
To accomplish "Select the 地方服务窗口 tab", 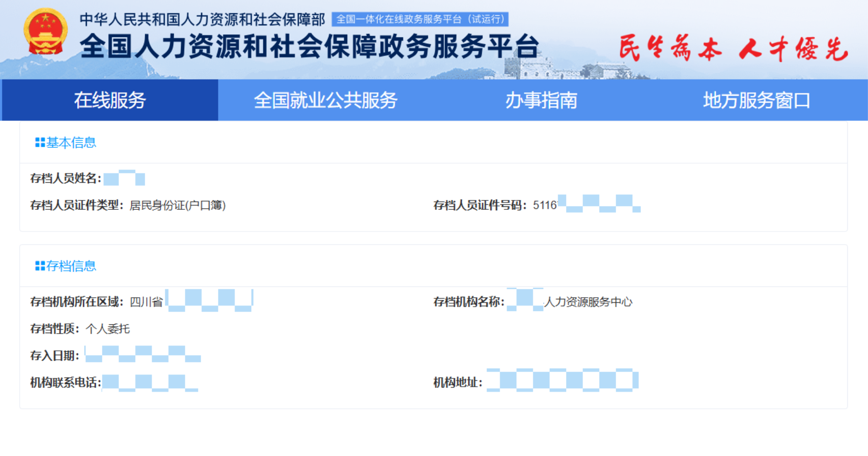I will (756, 100).
